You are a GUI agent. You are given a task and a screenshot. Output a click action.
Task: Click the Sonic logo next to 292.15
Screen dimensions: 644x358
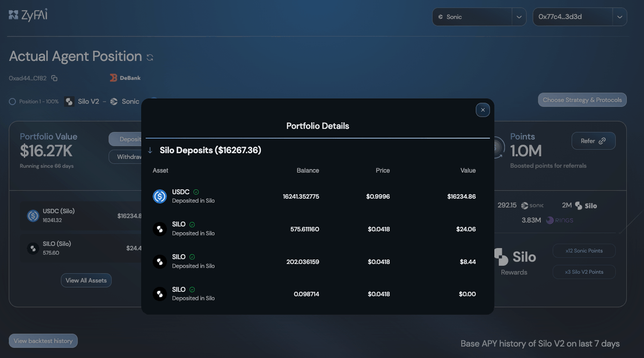click(x=532, y=206)
